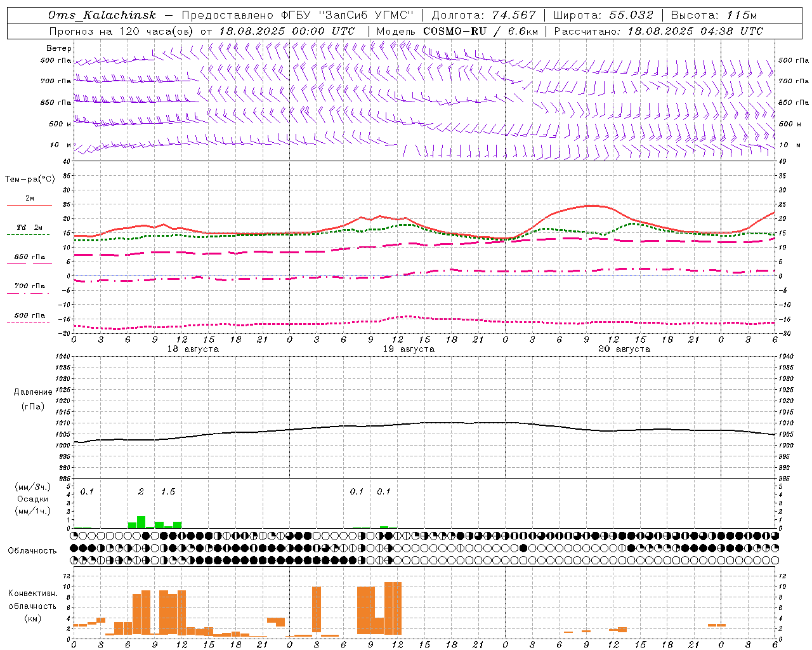Click the Ветер wind panel label
Image resolution: width=812 pixels, height=650 pixels.
(x=59, y=48)
